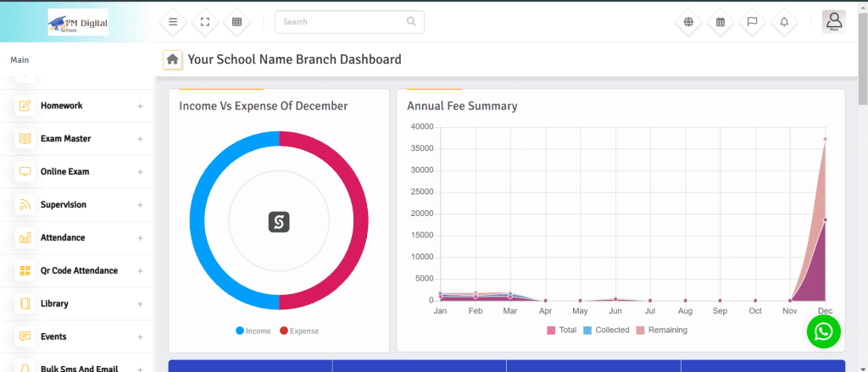Image resolution: width=868 pixels, height=372 pixels.
Task: Open the globe language icon
Action: 688,22
